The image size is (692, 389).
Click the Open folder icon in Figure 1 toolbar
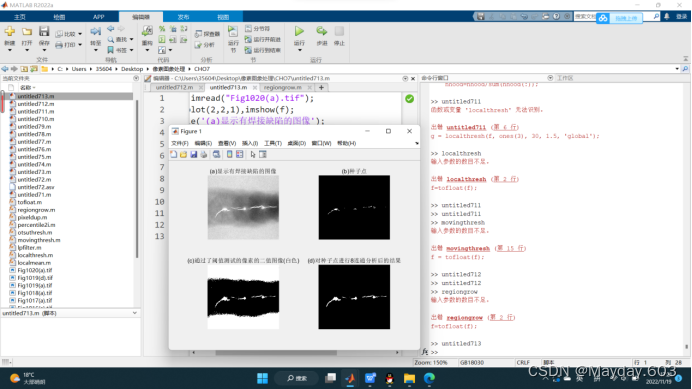click(183, 154)
